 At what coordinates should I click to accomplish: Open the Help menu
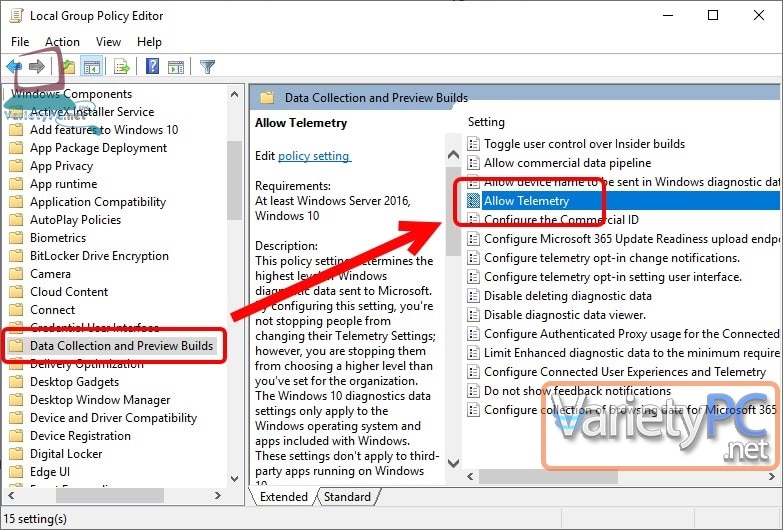point(149,42)
